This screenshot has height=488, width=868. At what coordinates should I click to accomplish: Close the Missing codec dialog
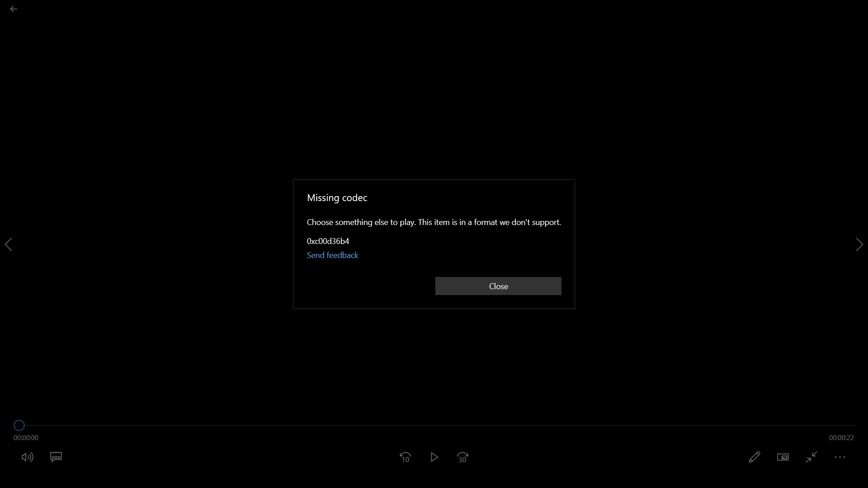(x=498, y=286)
